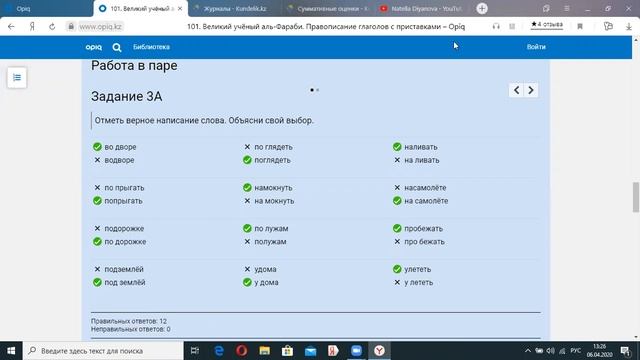Screen dimensions: 640x360
Task: Click the www.opiq.kz address field
Action: (x=100, y=27)
